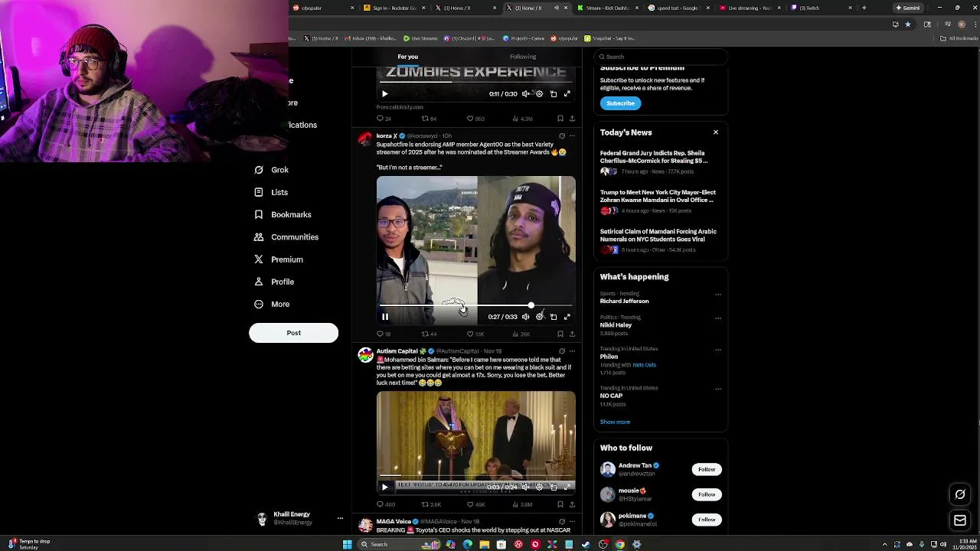Share the korza post
The height and width of the screenshot is (551, 980).
[572, 334]
